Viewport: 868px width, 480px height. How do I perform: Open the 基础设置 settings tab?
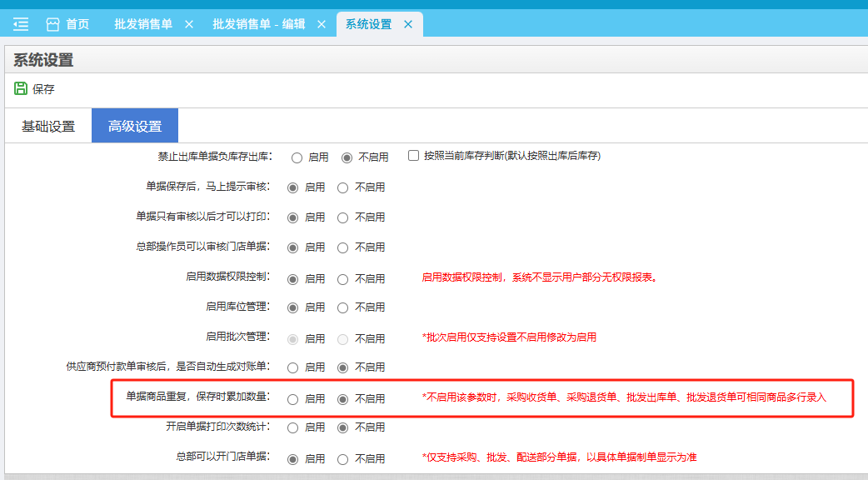(x=48, y=126)
